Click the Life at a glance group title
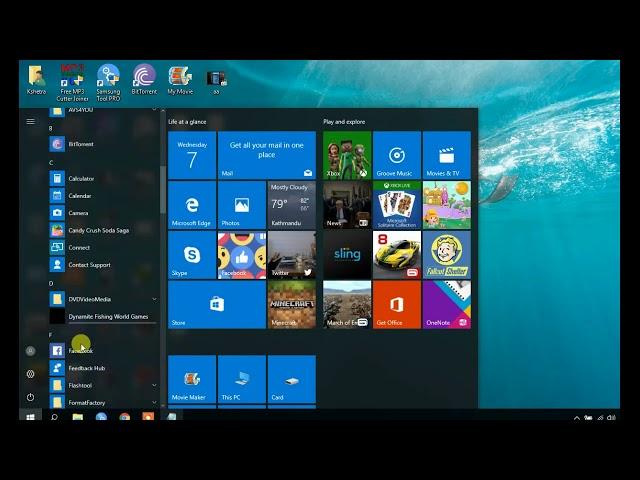The height and width of the screenshot is (480, 640). [x=187, y=122]
